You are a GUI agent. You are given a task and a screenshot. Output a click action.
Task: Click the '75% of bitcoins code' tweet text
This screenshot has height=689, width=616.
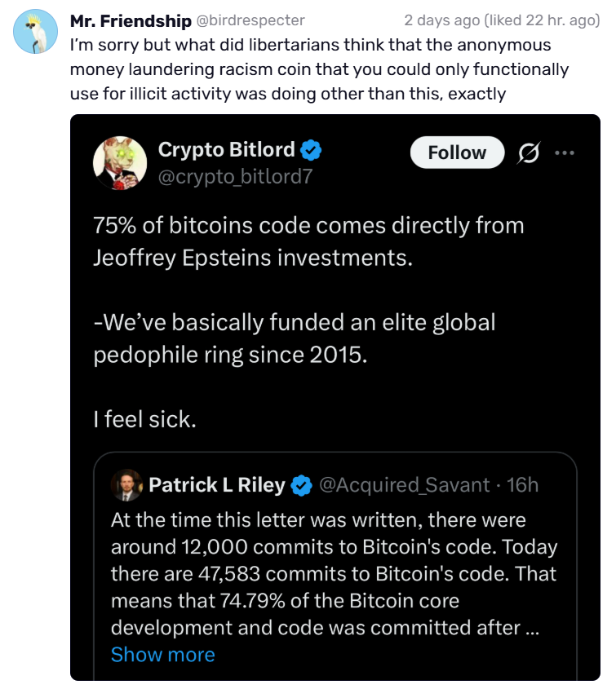coord(308,241)
